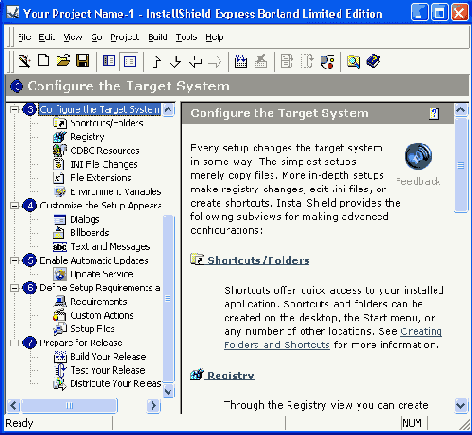Click the Run release toolbar icon
This screenshot has width=472, height=435.
(x=287, y=61)
